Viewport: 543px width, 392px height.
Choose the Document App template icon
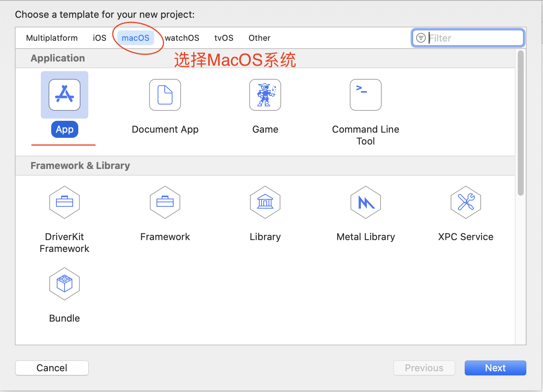pyautogui.click(x=165, y=95)
